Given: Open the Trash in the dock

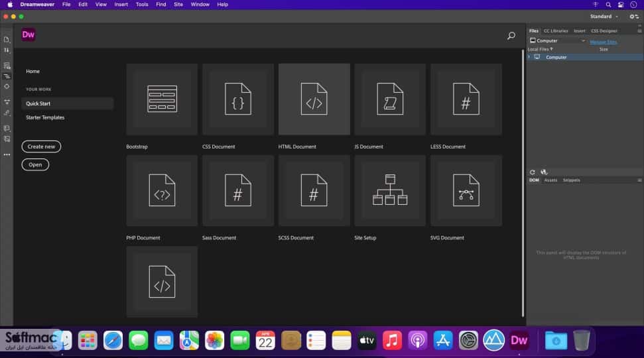Looking at the screenshot, I should click(582, 340).
